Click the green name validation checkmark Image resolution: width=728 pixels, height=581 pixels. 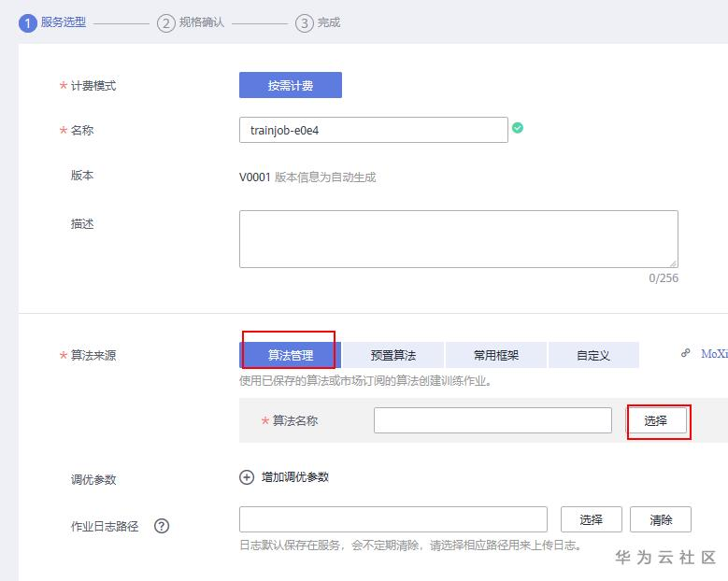[518, 128]
